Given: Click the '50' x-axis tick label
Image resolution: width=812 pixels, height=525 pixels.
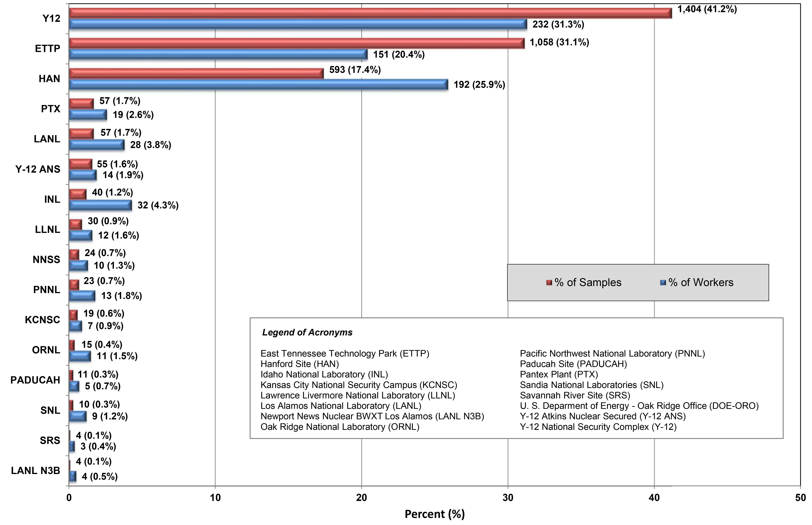Looking at the screenshot, I should [x=800, y=498].
